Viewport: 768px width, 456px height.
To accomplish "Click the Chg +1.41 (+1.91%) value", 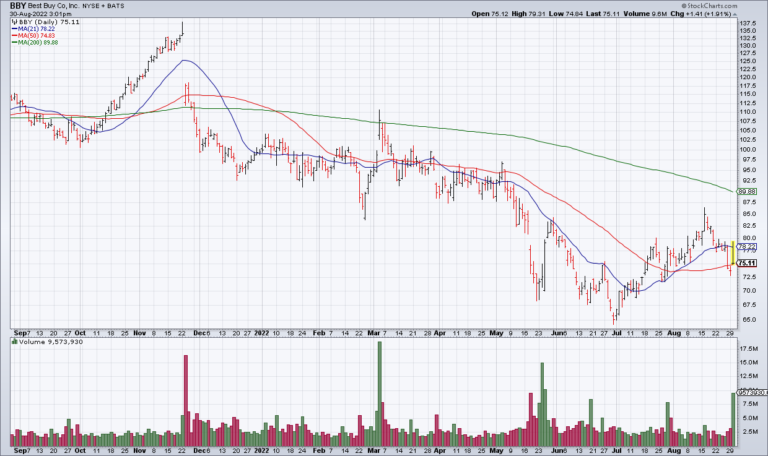I will pyautogui.click(x=703, y=14).
